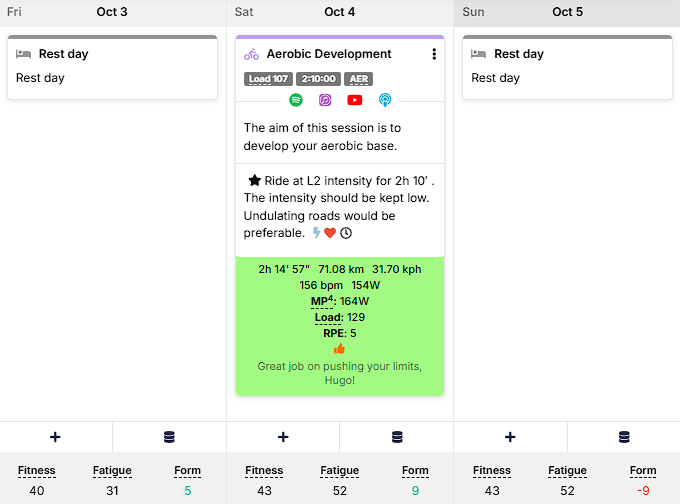Open the workout library for Sunday
680x504 pixels.
(624, 437)
